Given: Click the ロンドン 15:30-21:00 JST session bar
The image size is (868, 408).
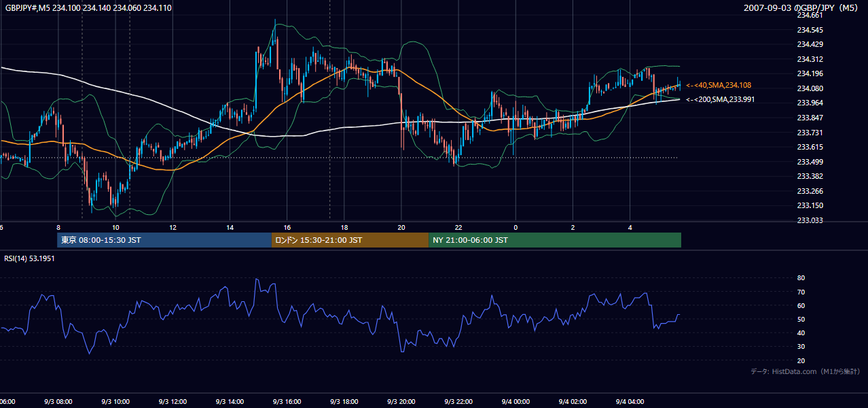Looking at the screenshot, I should point(350,240).
